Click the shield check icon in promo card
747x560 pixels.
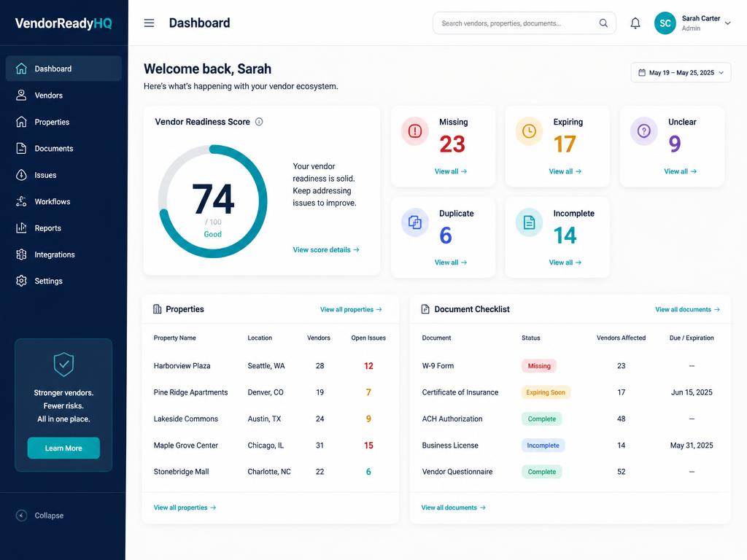[63, 365]
